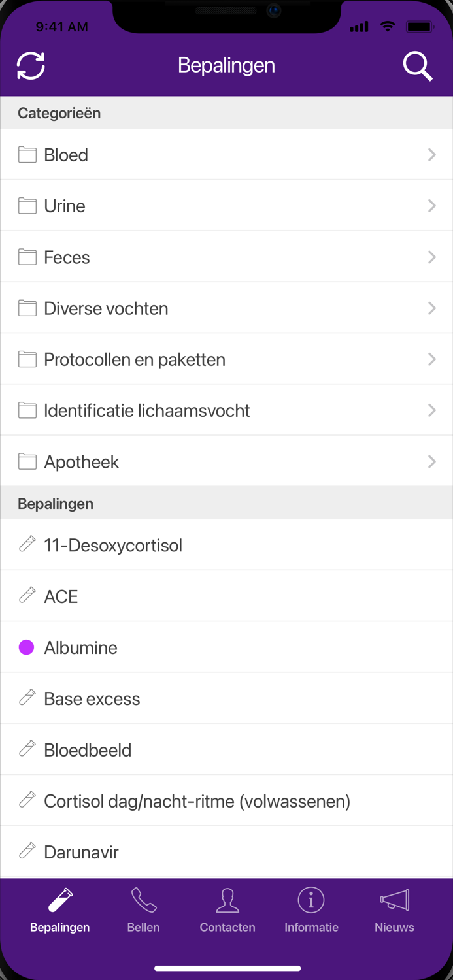Open Nieuws with the megaphone icon
This screenshot has height=980, width=453.
(x=394, y=899)
